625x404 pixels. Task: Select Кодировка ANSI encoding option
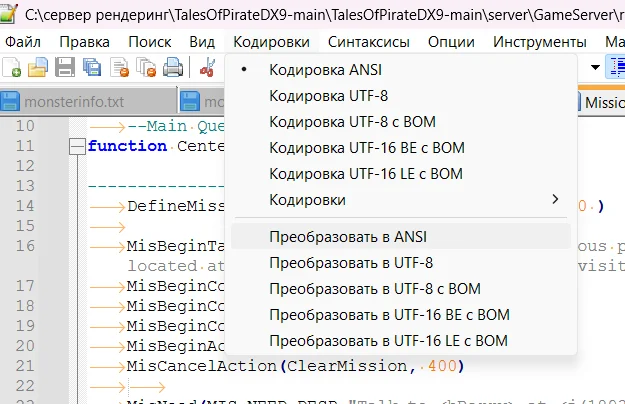pos(325,69)
